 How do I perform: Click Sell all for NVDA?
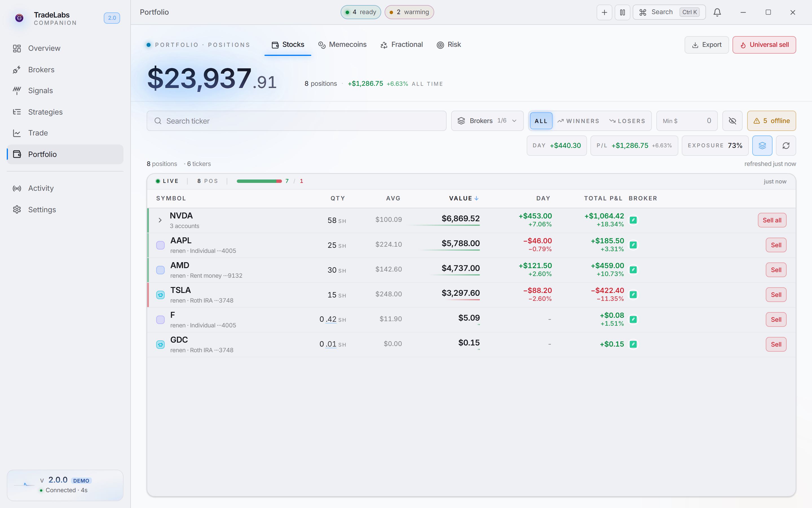click(772, 220)
